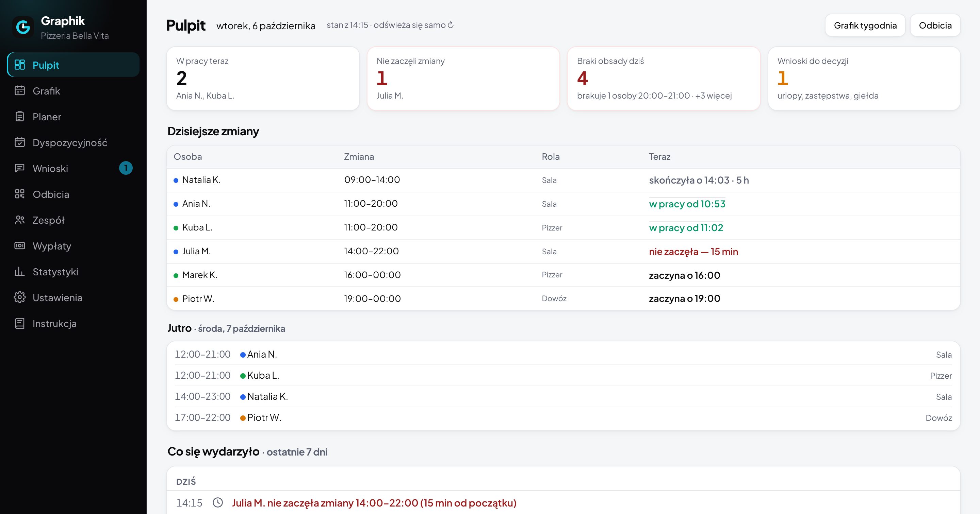
Task: Open Wypłaty in the sidebar
Action: click(x=73, y=246)
